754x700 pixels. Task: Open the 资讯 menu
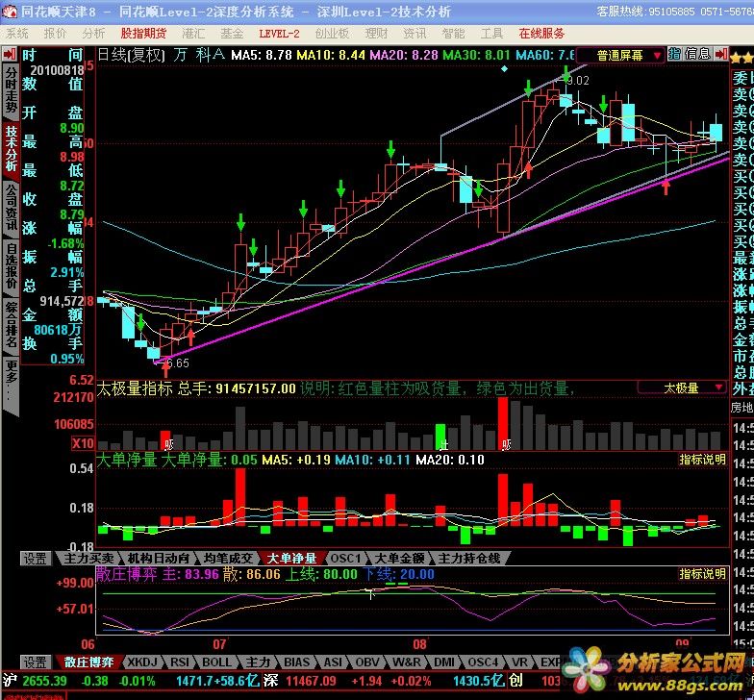click(415, 33)
